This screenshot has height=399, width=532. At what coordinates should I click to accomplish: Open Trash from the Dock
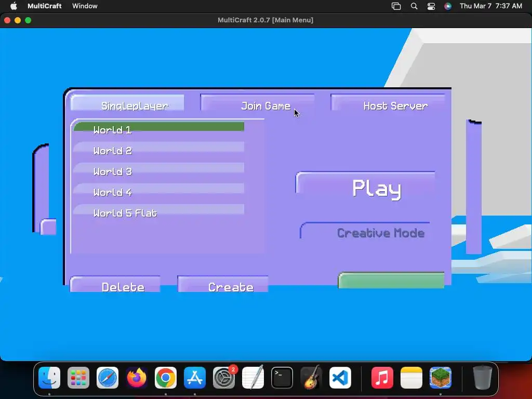pyautogui.click(x=482, y=378)
